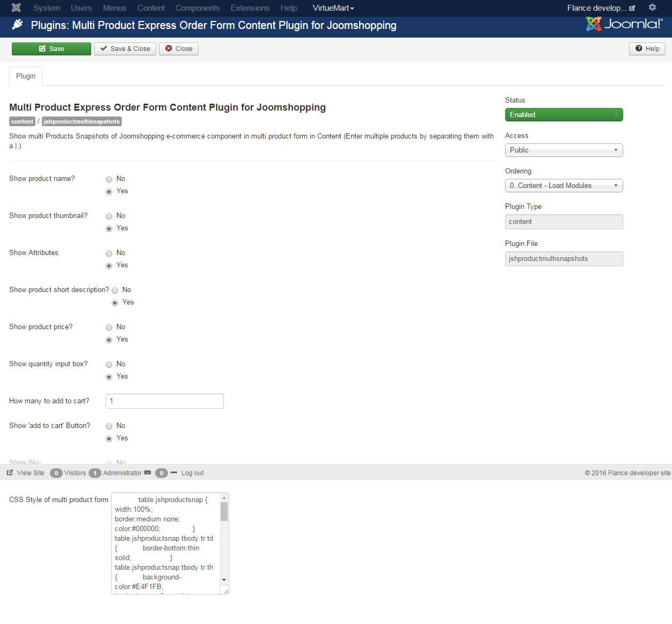This screenshot has height=624, width=672.
Task: Select No for Show product name
Action: (x=109, y=179)
